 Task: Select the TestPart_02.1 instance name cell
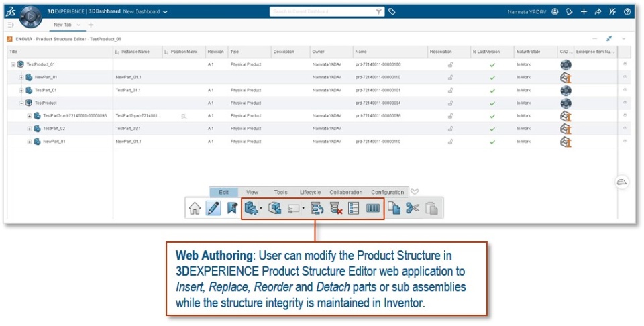tap(138, 129)
